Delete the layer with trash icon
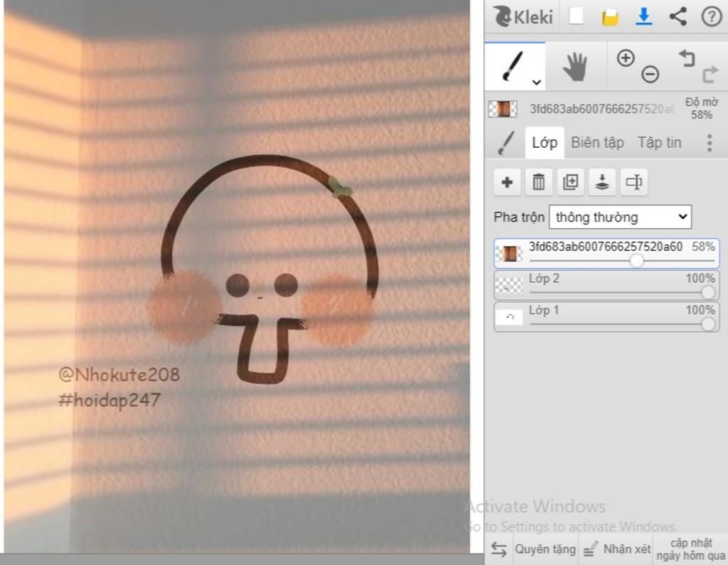Screen dimensions: 728x565 (539, 182)
